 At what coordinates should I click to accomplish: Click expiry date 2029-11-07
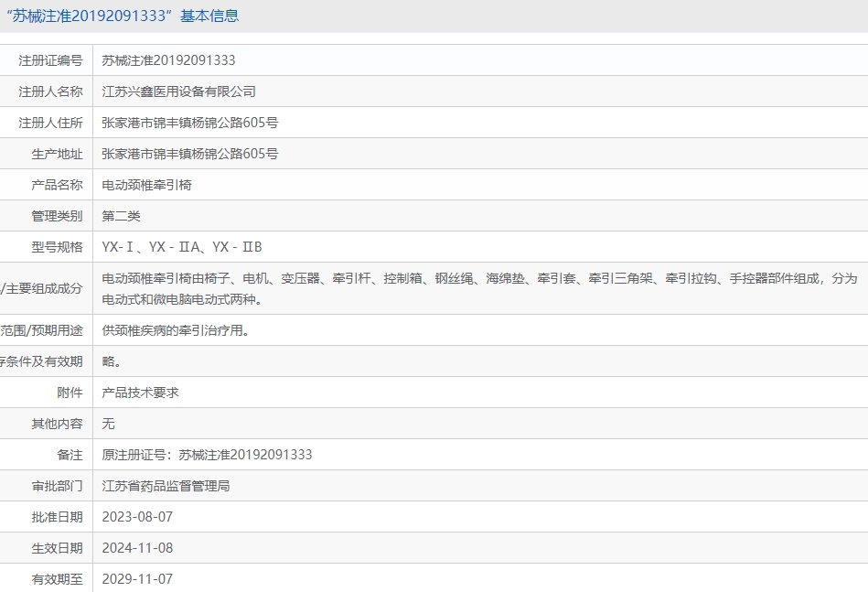[137, 578]
